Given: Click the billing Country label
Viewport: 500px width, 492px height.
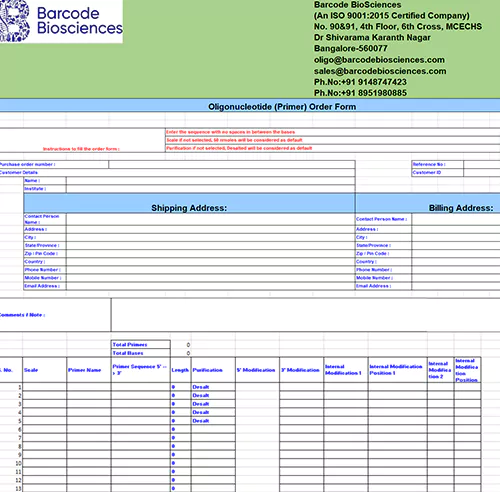Looking at the screenshot, I should click(x=366, y=262).
